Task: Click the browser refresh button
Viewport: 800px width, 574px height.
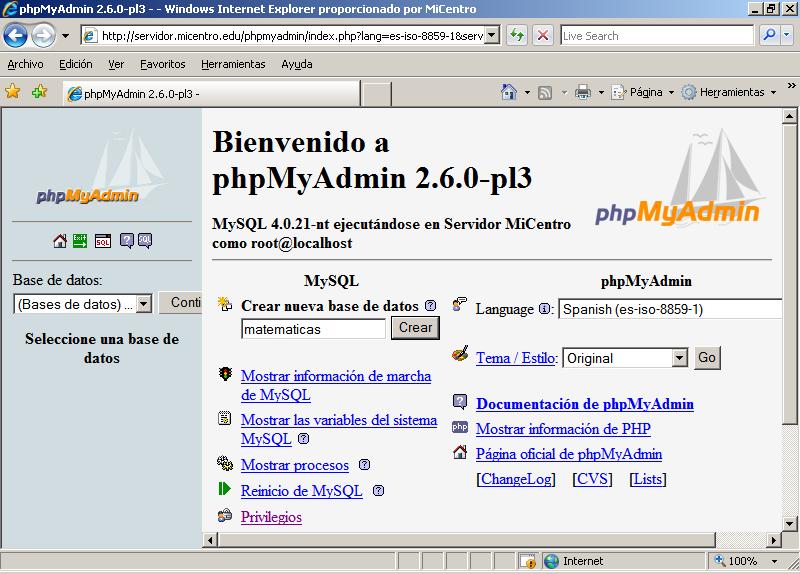Action: tap(517, 35)
